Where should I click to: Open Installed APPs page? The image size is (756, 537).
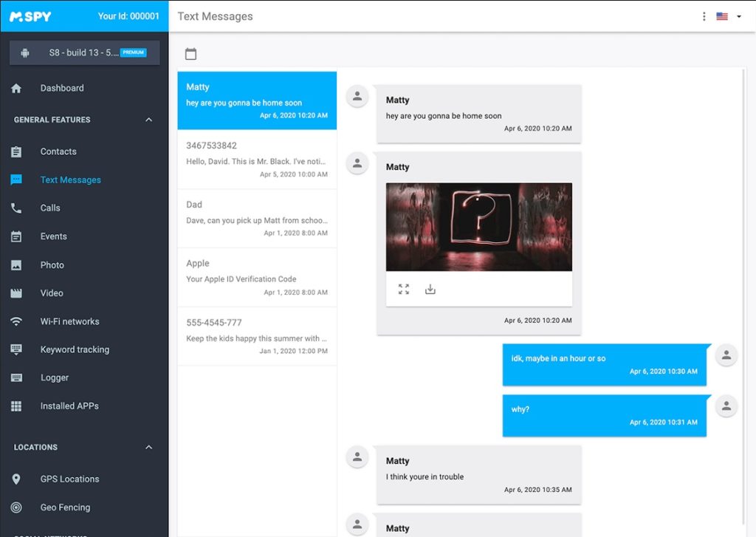[69, 406]
